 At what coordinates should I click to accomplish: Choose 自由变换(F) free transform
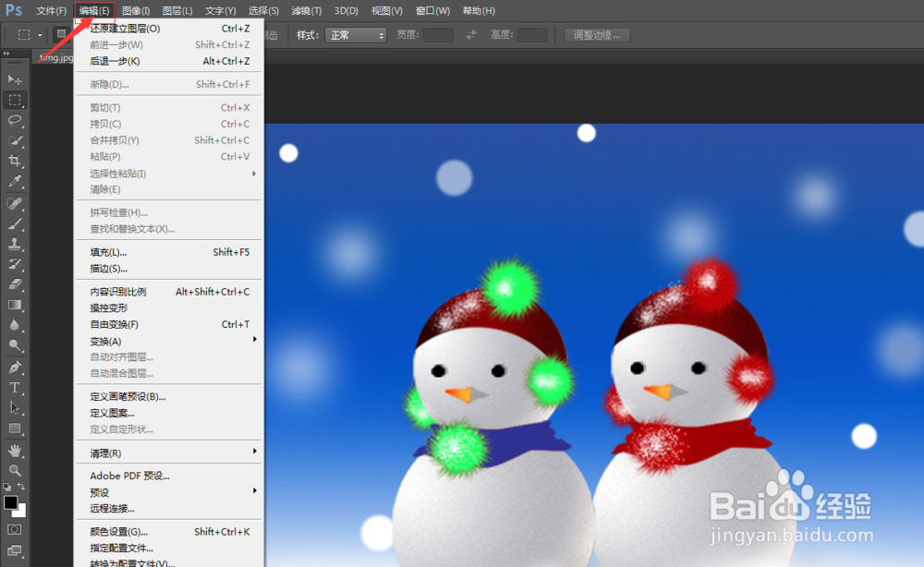click(168, 324)
